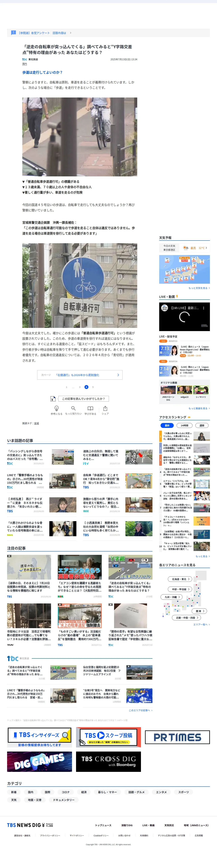This screenshot has width=217, height=868.
Task: Open the 台風5号 発生へ article thumbnail
Action: tap(139, 696)
